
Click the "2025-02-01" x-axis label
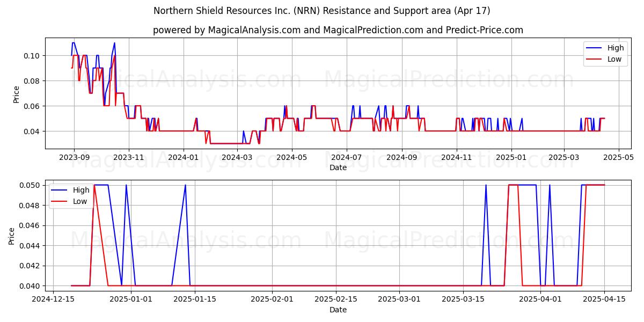(x=272, y=299)
